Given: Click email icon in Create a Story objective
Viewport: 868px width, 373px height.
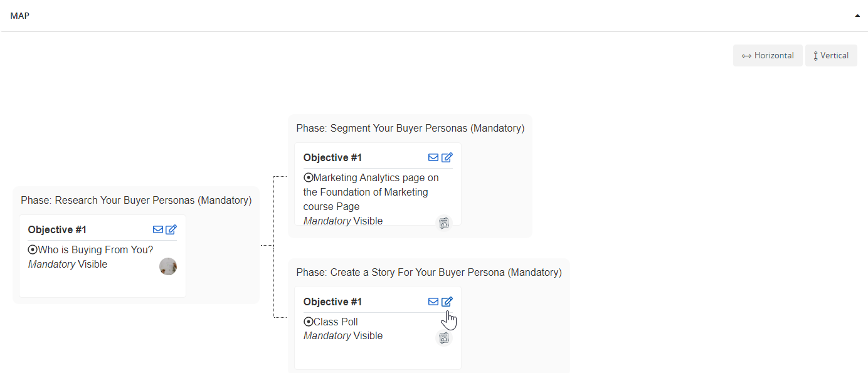Looking at the screenshot, I should [433, 302].
